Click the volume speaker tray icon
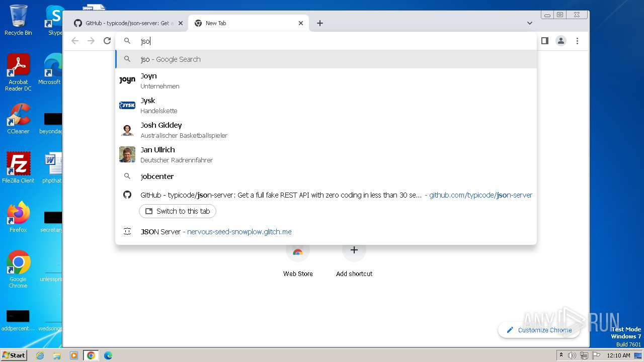The image size is (644, 362). 572,355
